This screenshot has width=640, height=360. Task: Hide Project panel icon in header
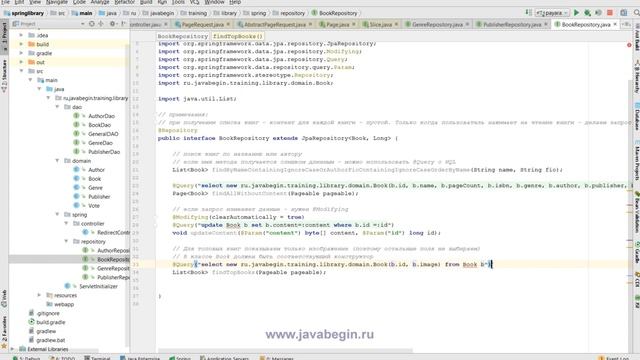pos(123,24)
